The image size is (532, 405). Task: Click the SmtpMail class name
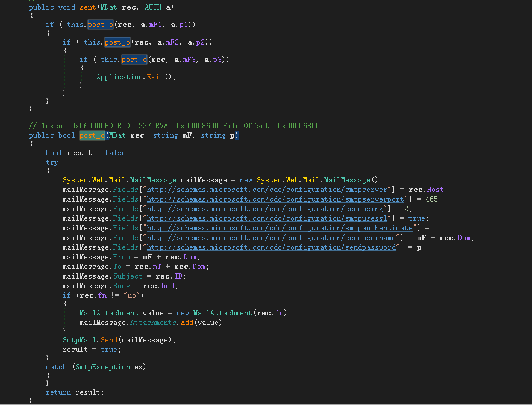click(x=80, y=340)
